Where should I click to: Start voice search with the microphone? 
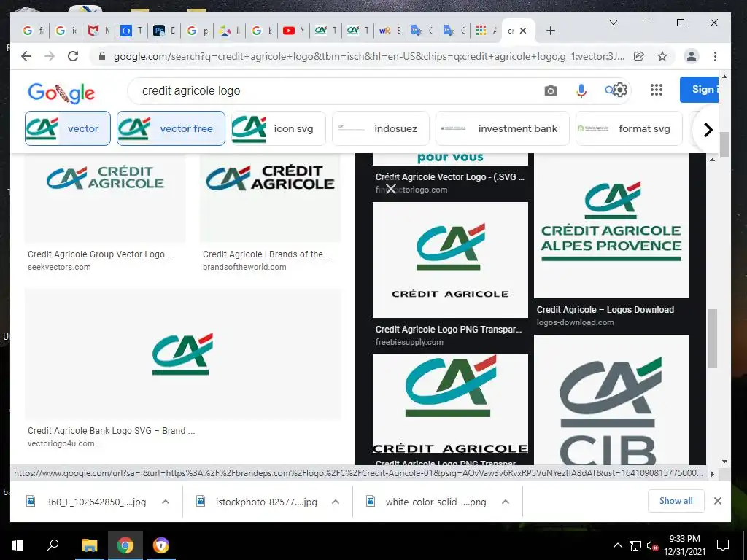tap(581, 90)
